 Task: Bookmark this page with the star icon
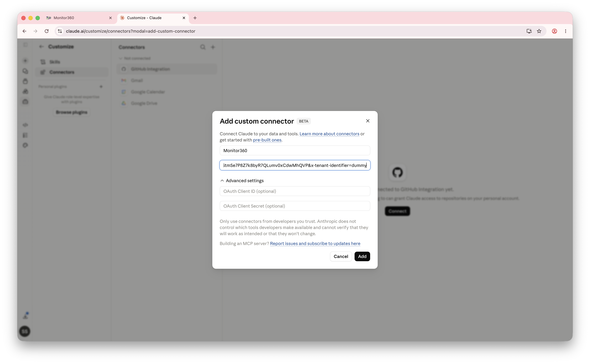(x=539, y=31)
